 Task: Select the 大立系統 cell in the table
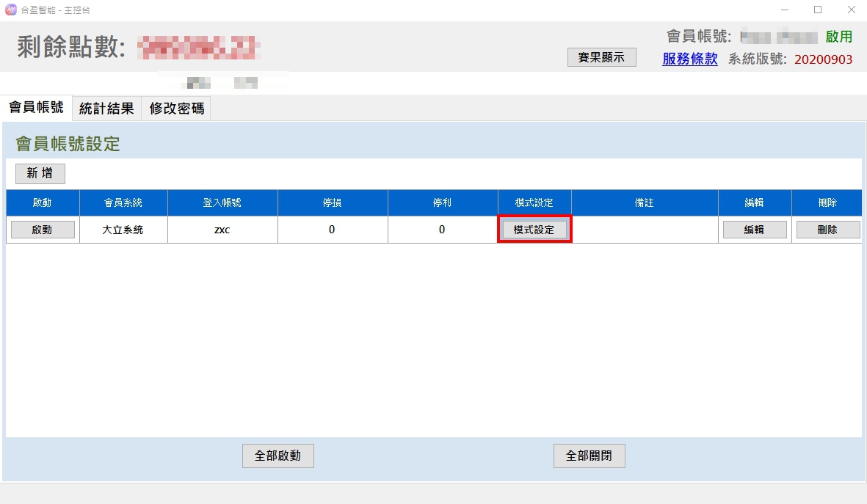coord(123,230)
